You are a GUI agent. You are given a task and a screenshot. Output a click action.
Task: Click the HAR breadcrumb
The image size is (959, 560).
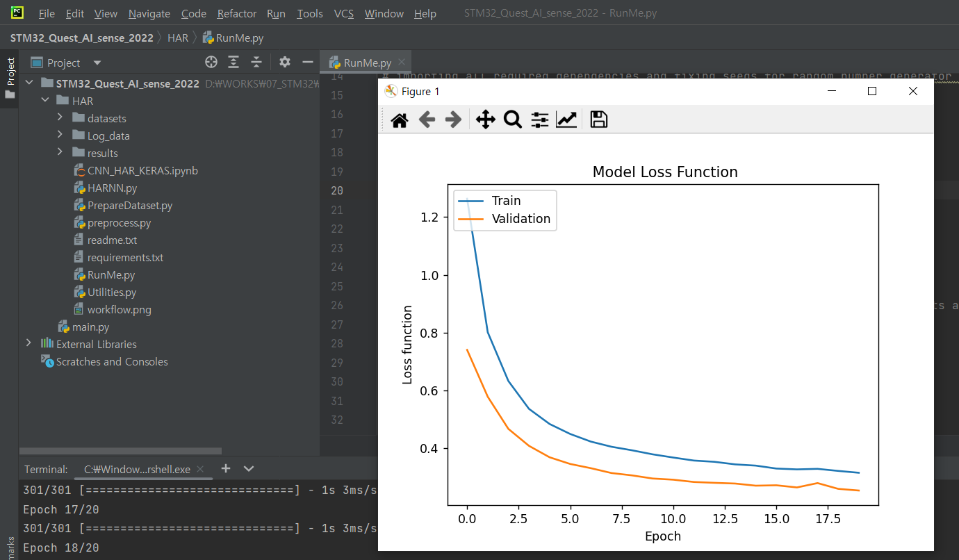tap(178, 38)
